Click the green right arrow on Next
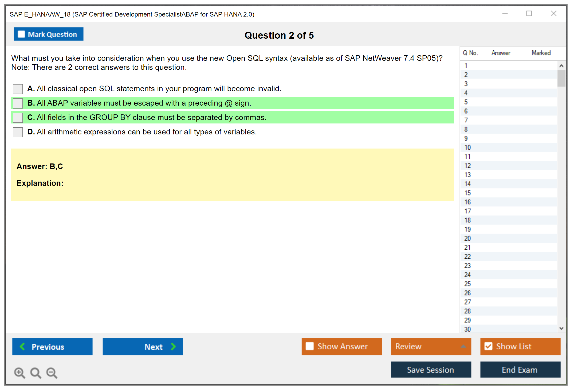The height and width of the screenshot is (392, 574). tap(173, 346)
